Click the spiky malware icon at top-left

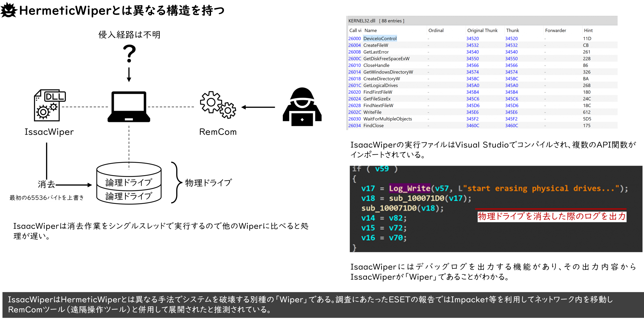9,10
